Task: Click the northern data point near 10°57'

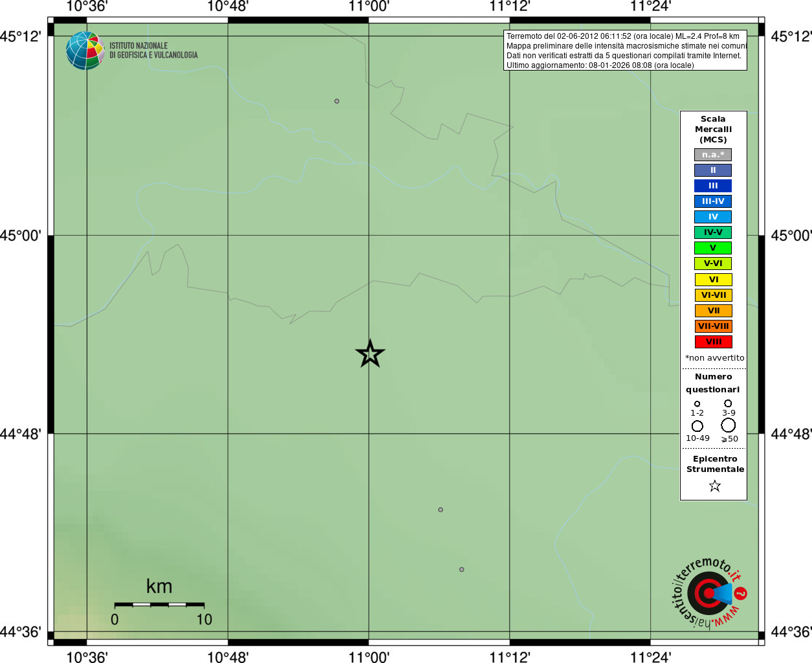Action: [x=336, y=101]
